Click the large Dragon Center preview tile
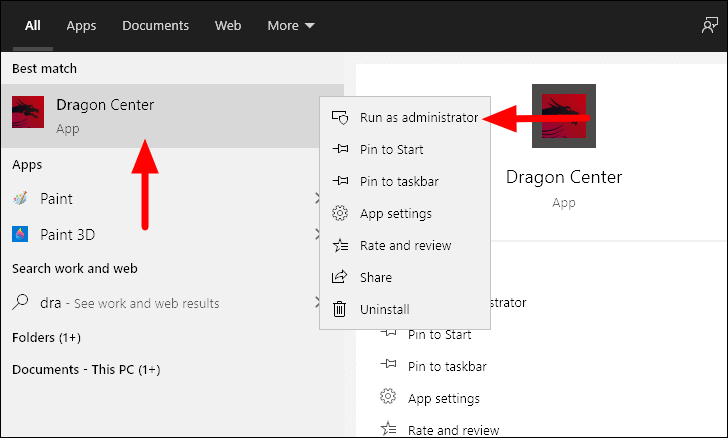Screen dimensions: 728x438 pyautogui.click(x=564, y=116)
